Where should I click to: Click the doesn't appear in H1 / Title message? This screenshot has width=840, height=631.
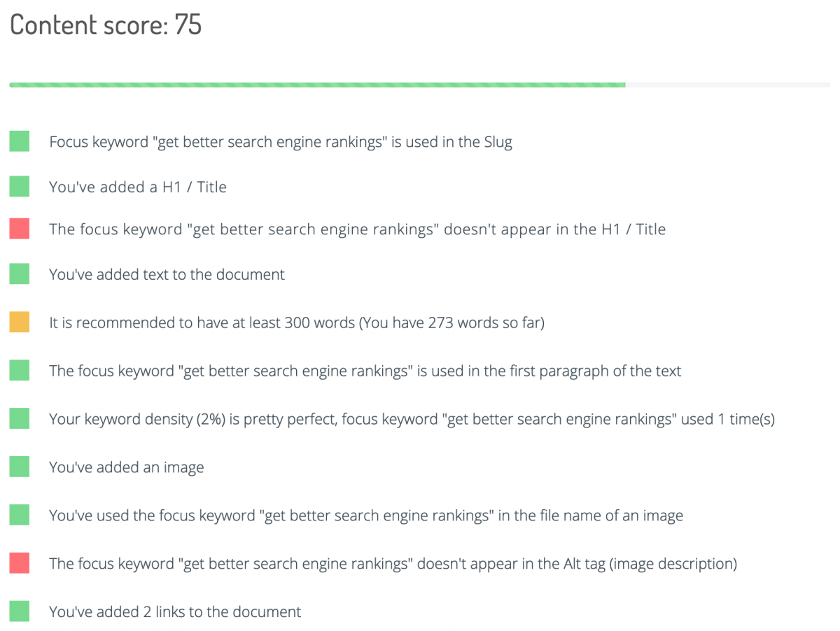357,229
